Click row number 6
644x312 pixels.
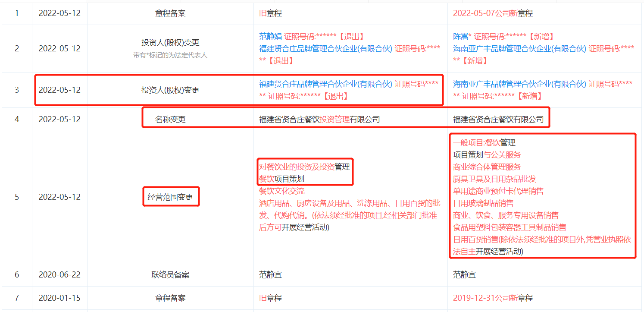[x=17, y=275]
